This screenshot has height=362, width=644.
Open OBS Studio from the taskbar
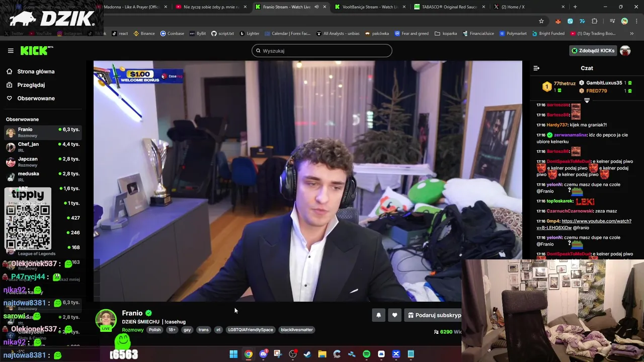(x=293, y=354)
